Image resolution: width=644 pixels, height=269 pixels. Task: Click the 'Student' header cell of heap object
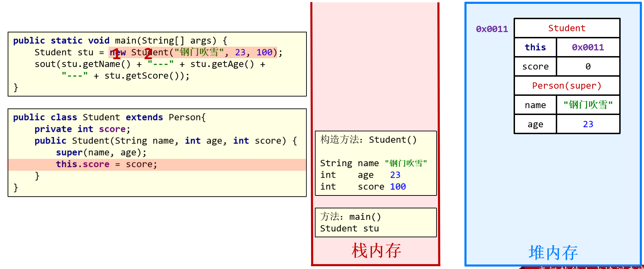pyautogui.click(x=567, y=28)
